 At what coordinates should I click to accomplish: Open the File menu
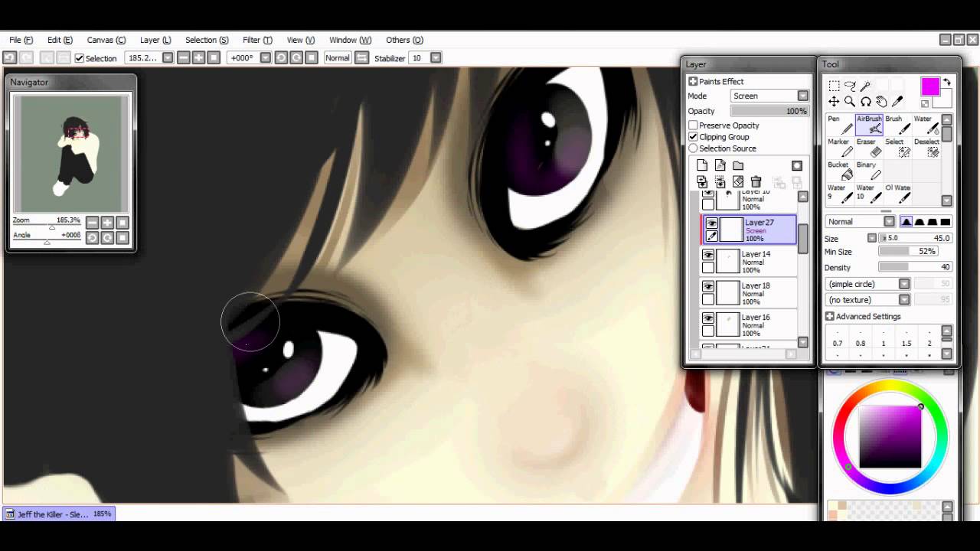click(x=21, y=40)
